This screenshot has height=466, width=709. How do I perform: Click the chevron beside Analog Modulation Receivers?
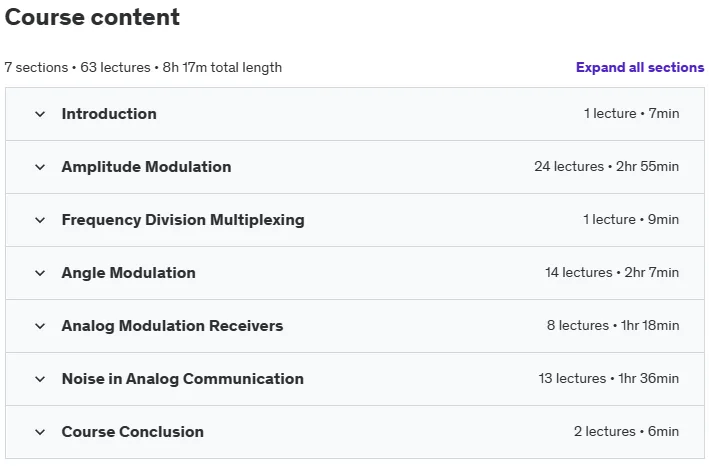coord(40,326)
